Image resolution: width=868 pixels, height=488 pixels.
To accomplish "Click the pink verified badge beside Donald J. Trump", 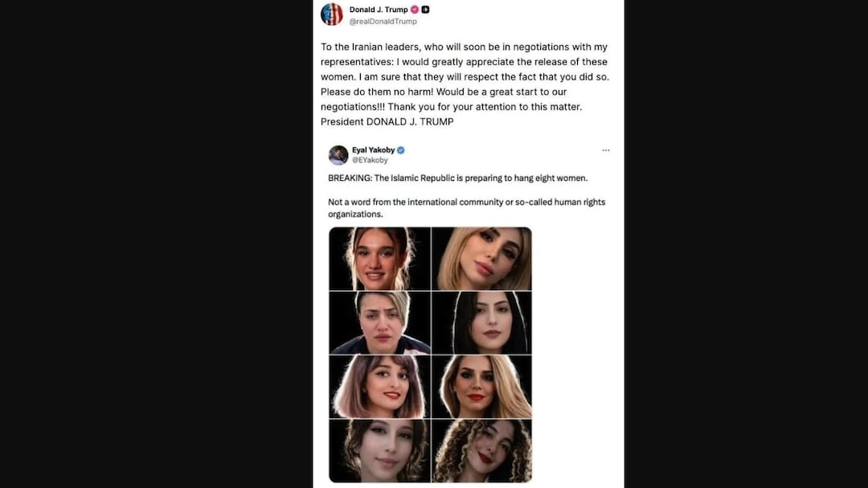I will point(414,10).
